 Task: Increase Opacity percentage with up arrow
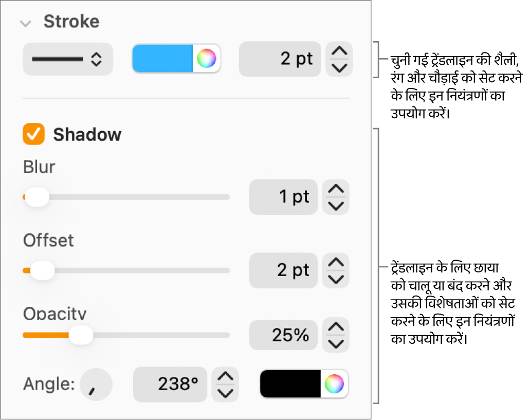[336, 327]
